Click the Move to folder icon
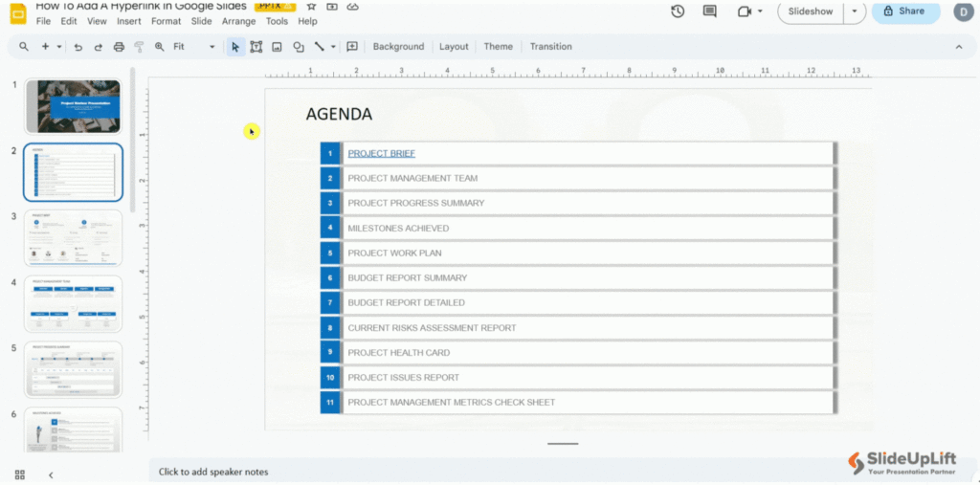This screenshot has height=485, width=980. point(332,7)
